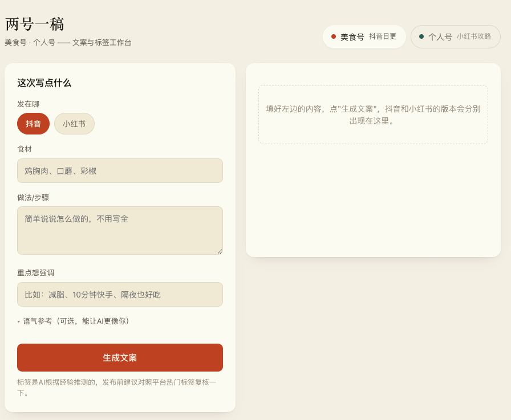Click the 重点想强调 input field
Image resolution: width=511 pixels, height=420 pixels.
(120, 294)
